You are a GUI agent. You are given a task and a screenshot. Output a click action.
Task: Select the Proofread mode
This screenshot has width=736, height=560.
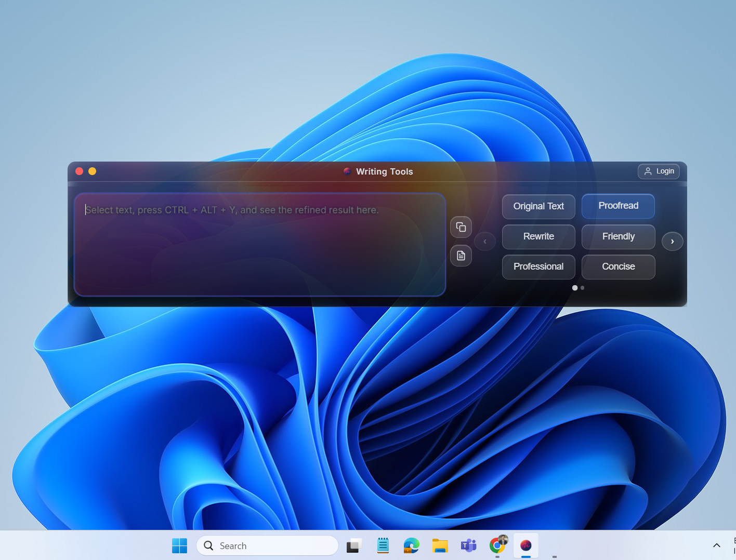point(618,206)
